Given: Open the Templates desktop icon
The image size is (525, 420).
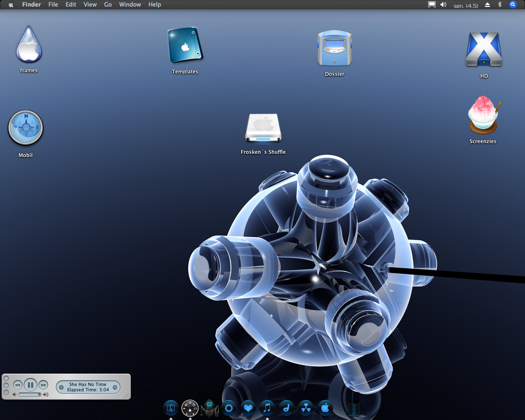Looking at the screenshot, I should point(185,45).
